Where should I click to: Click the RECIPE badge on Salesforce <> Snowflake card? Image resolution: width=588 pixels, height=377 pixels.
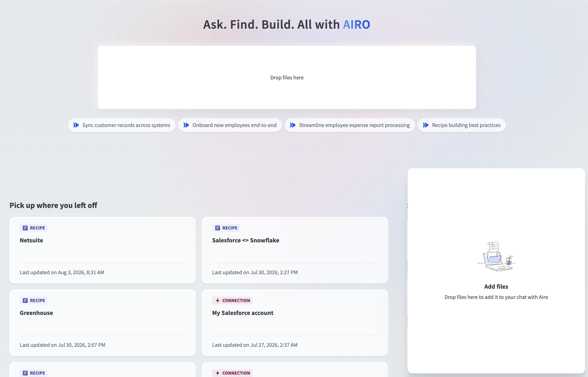click(x=226, y=228)
